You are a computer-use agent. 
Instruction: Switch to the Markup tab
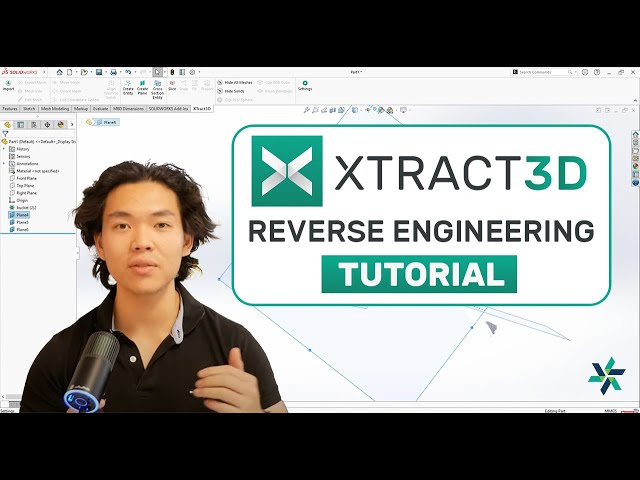click(x=81, y=109)
